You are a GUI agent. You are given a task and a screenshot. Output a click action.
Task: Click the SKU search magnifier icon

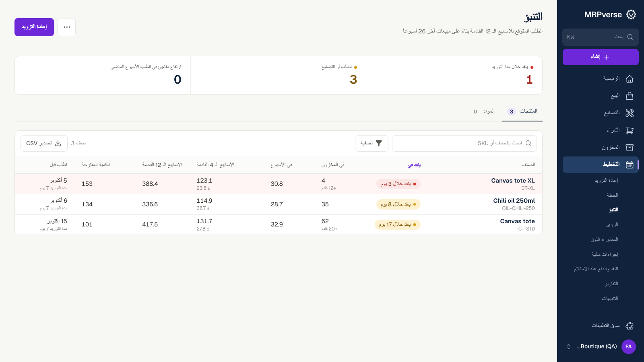528,143
